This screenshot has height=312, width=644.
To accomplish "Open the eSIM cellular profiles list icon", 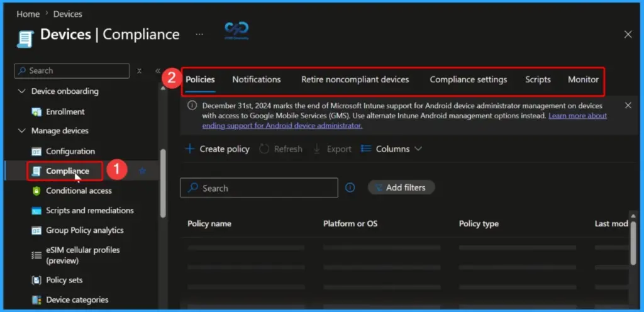I will pyautogui.click(x=36, y=255).
